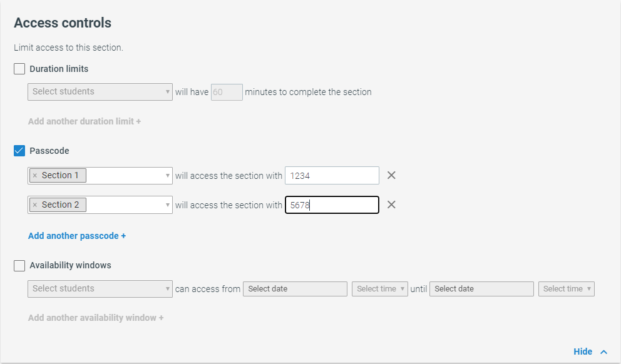The height and width of the screenshot is (364, 621).
Task: Click the passcode field containing 5678
Action: 332,205
